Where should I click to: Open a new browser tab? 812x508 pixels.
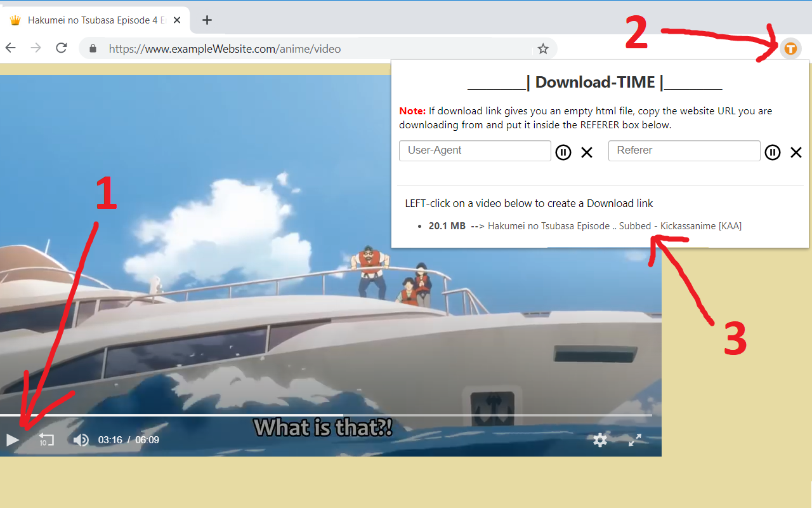pos(207,20)
